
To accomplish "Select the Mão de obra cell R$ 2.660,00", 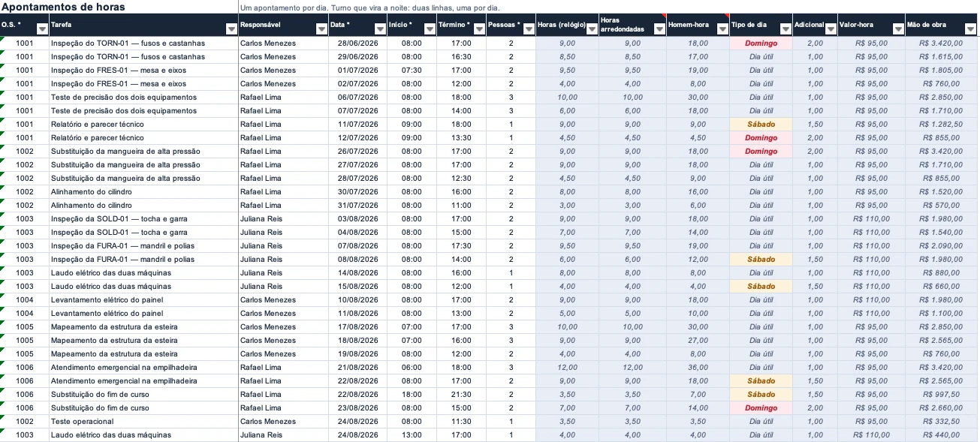I will click(x=942, y=408).
